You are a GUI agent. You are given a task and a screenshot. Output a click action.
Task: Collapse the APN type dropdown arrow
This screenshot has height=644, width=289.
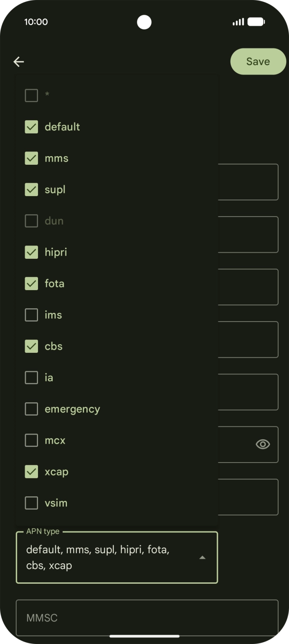[202, 558]
